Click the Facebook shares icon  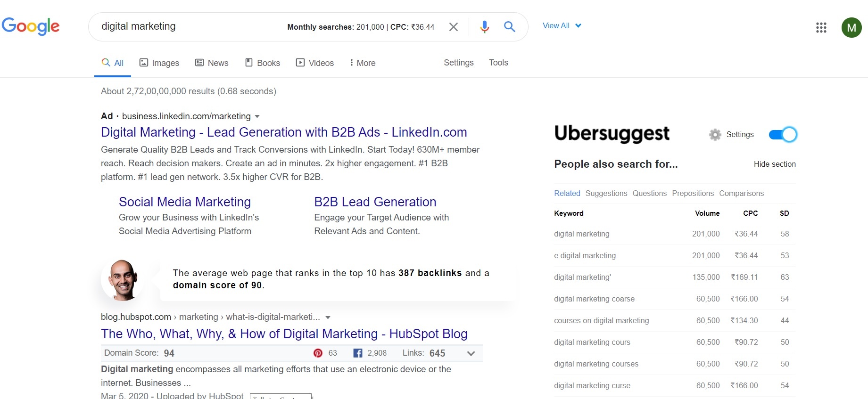358,353
